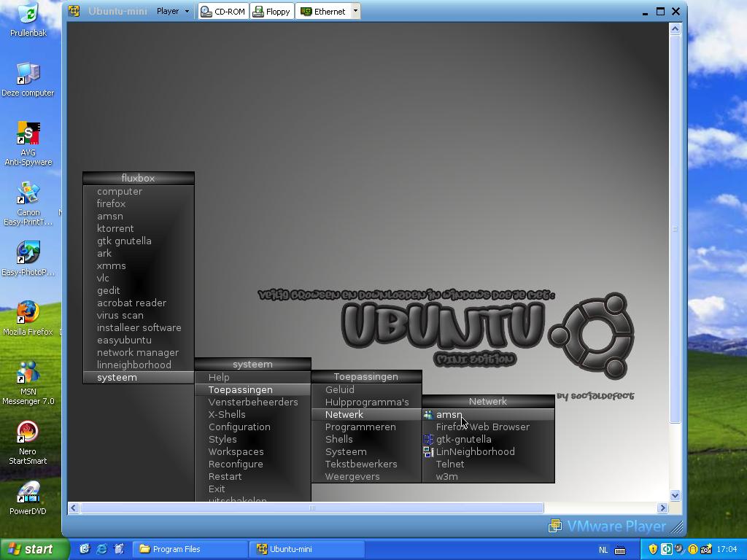The height and width of the screenshot is (560, 747).
Task: Click the scroll left arrow
Action: (x=74, y=508)
